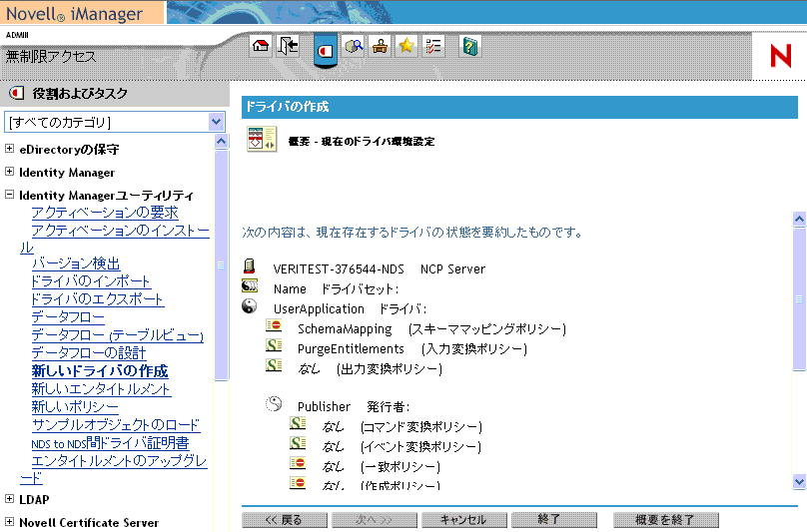Click the VERITEST-376544-NDS server icon
Image resolution: width=807 pixels, height=532 pixels.
[x=249, y=266]
